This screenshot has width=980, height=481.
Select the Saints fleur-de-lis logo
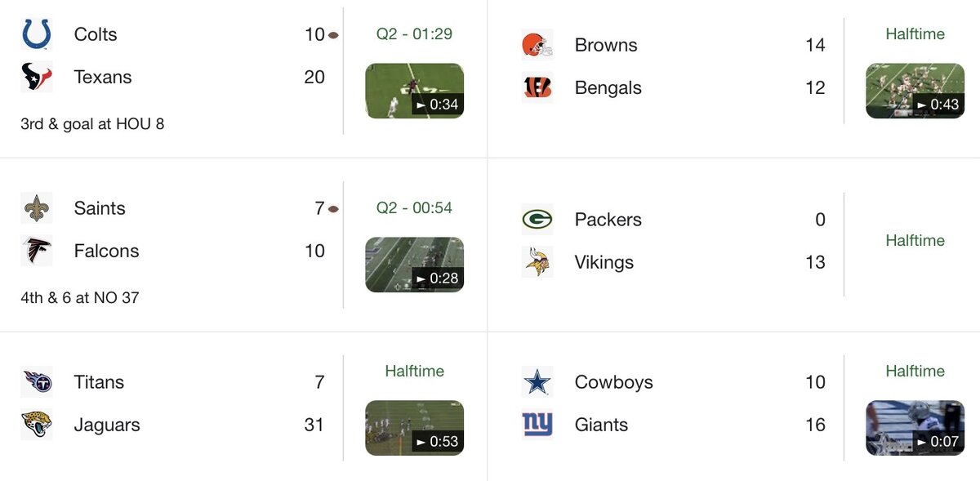(x=37, y=208)
